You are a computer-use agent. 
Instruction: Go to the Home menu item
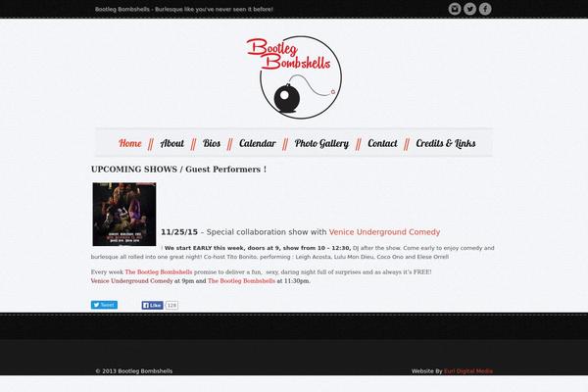point(130,143)
